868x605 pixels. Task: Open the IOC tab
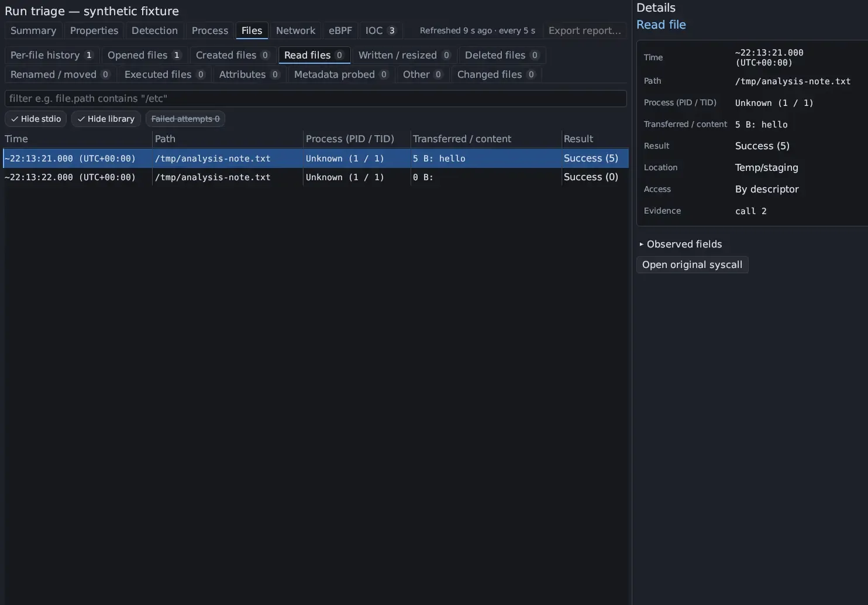pos(380,30)
